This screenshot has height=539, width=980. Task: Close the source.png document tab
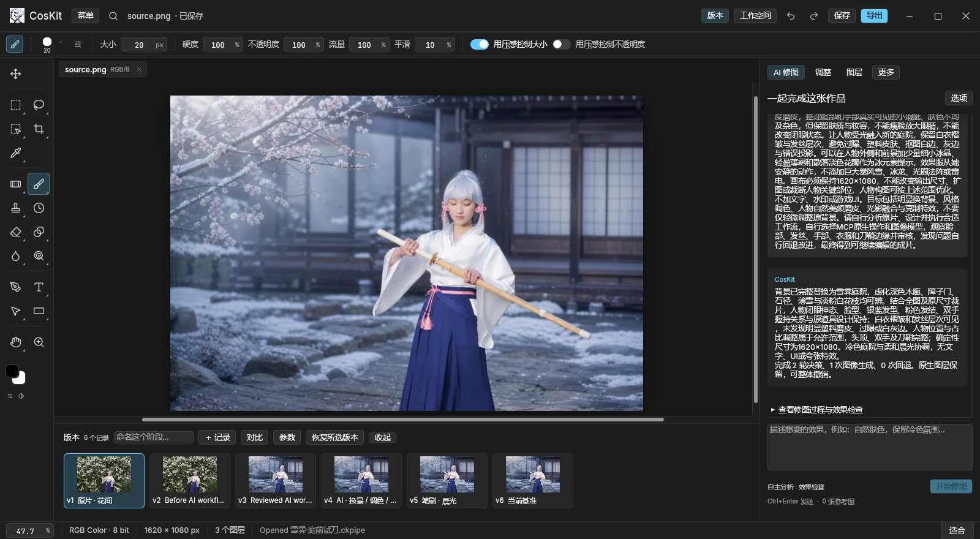point(139,70)
